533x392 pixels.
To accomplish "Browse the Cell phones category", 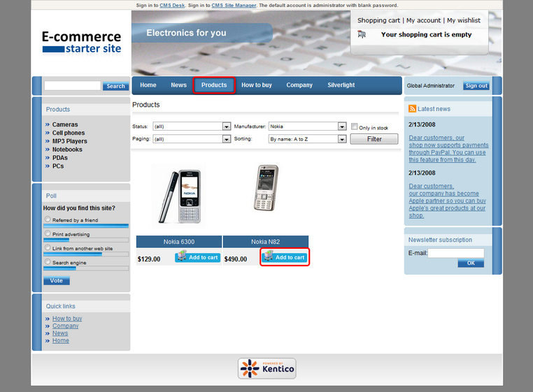I will tap(69, 133).
